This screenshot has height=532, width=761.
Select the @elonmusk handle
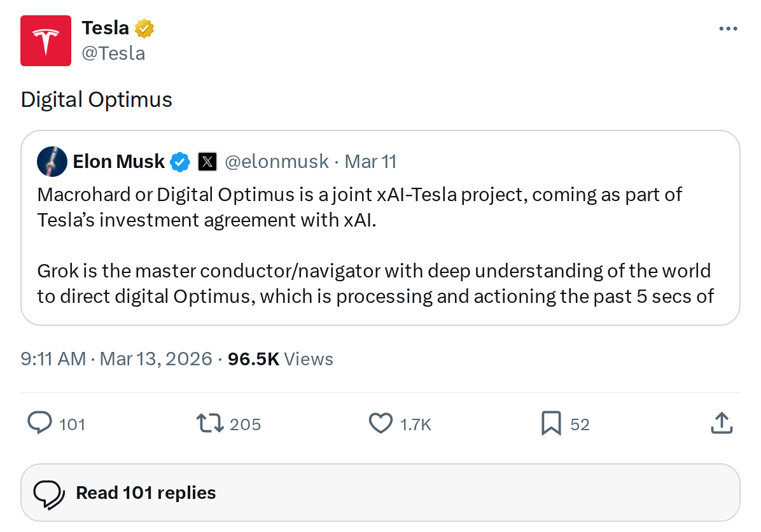click(276, 161)
